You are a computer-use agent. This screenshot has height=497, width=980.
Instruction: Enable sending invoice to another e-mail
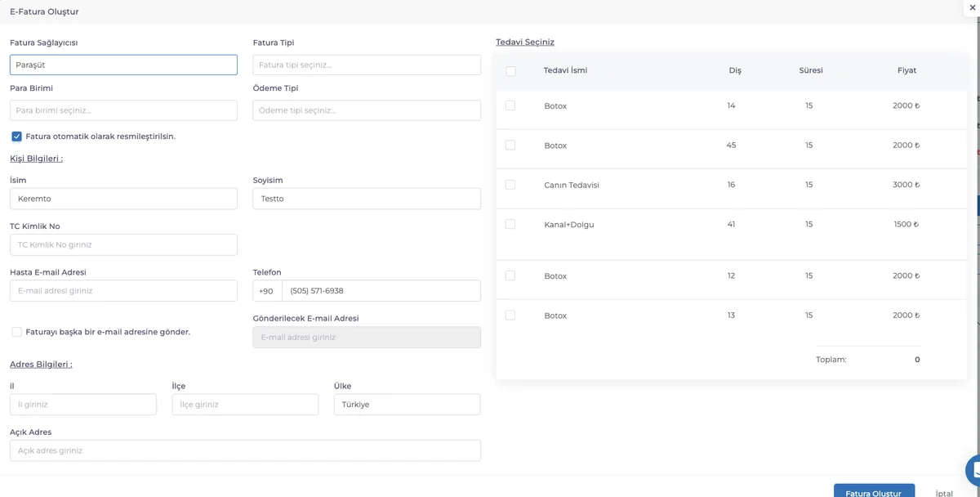pyautogui.click(x=16, y=332)
